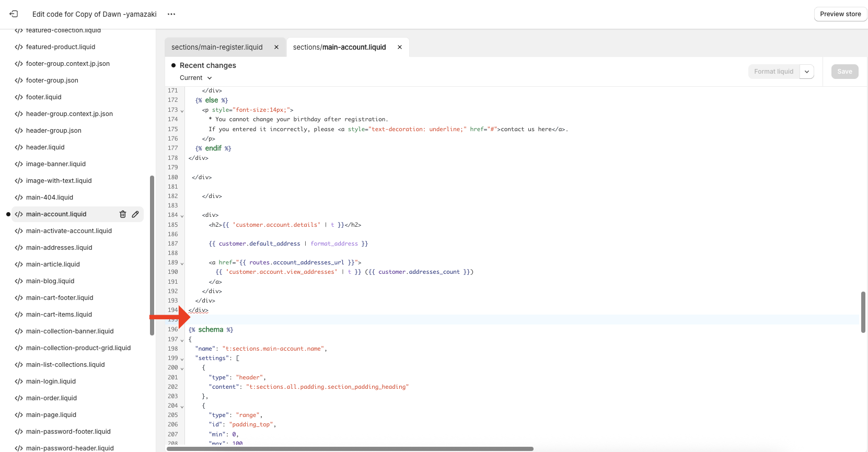Click code icon beside header-group.json
Viewport: 868px width, 452px height.
[19, 131]
